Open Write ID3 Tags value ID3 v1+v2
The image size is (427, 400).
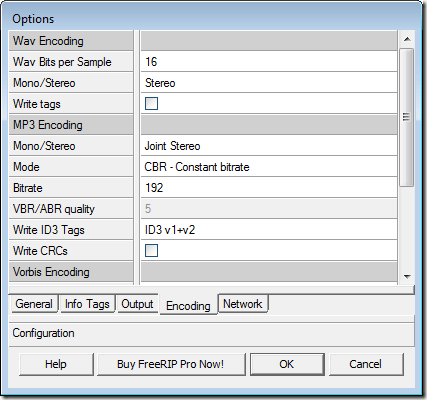[269, 230]
